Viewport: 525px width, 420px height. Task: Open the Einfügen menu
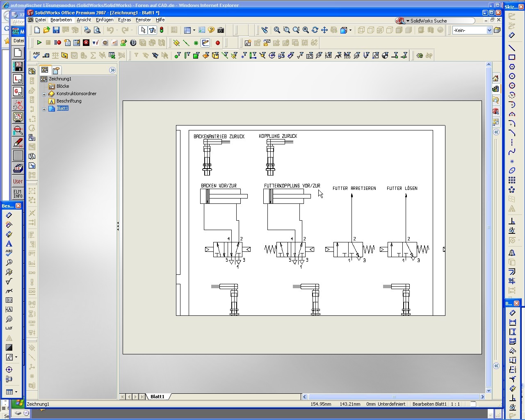[105, 20]
